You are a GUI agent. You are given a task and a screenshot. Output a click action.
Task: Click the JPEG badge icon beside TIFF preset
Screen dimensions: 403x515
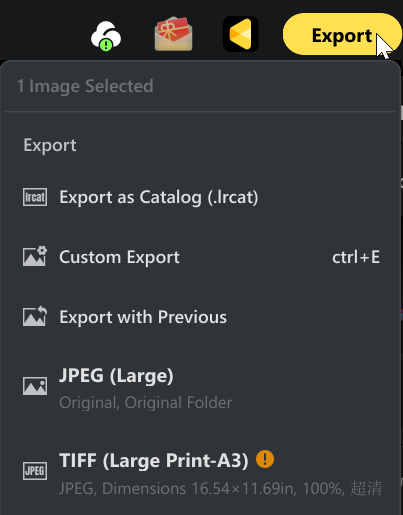[x=35, y=471]
